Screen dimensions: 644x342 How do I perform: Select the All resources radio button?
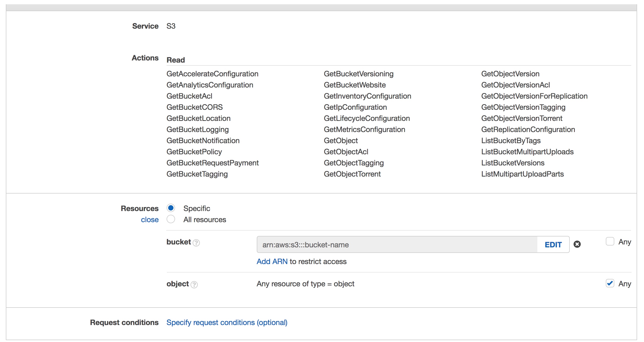click(171, 219)
